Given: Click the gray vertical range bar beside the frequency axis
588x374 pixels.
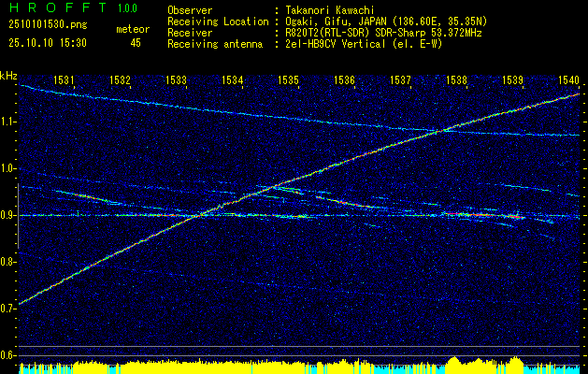Looking at the screenshot, I should [18, 216].
